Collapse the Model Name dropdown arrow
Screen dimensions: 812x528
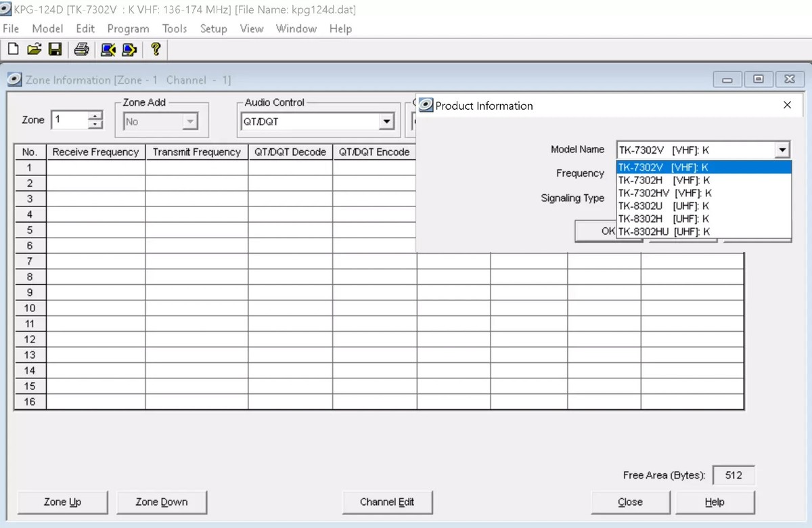(x=783, y=150)
